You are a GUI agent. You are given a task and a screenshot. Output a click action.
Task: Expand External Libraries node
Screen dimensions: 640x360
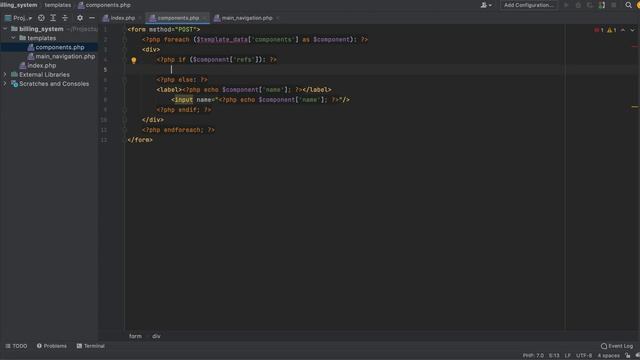(5, 75)
